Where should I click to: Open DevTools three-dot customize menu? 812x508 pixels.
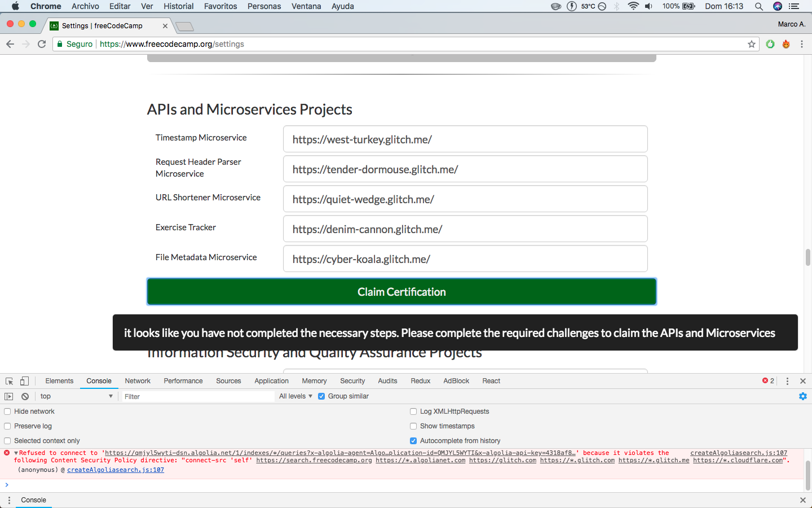(787, 381)
